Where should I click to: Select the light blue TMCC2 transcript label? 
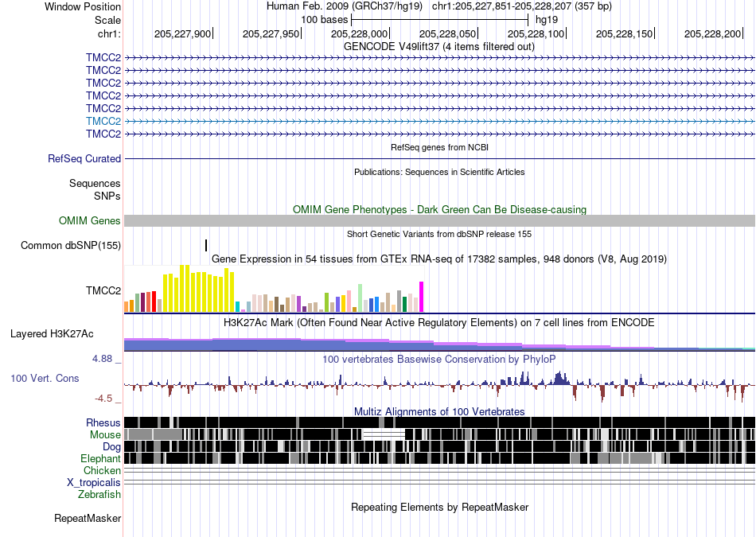(x=103, y=121)
